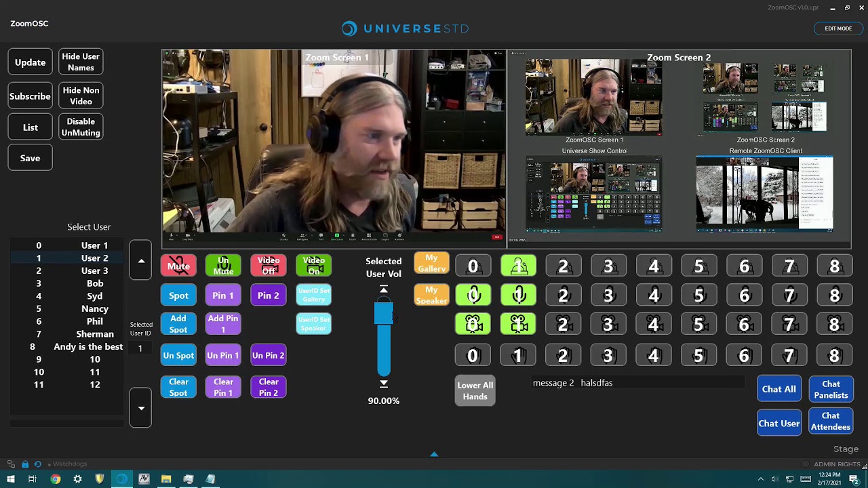Viewport: 868px width, 488px height.
Task: Click the Chat User button
Action: click(x=778, y=424)
